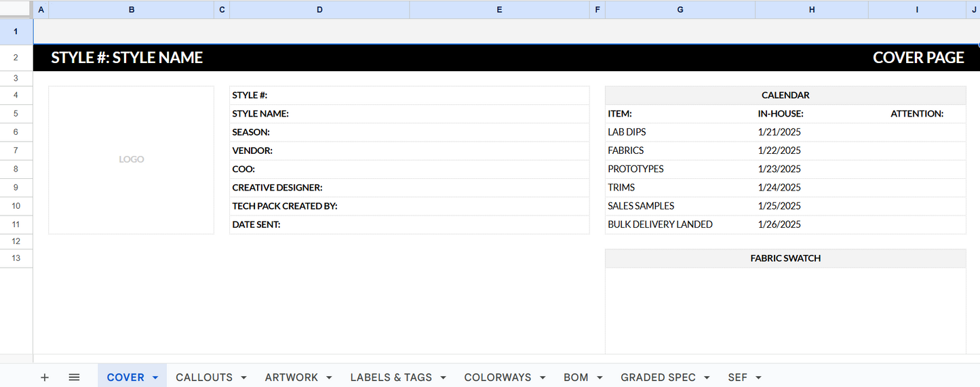Select the SEF sheet tab
980x387 pixels.
tap(737, 378)
